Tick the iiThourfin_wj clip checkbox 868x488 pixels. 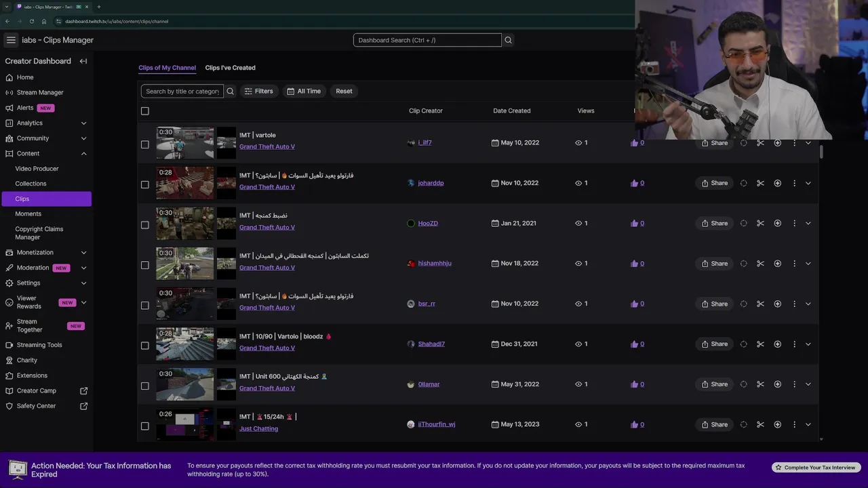click(144, 426)
